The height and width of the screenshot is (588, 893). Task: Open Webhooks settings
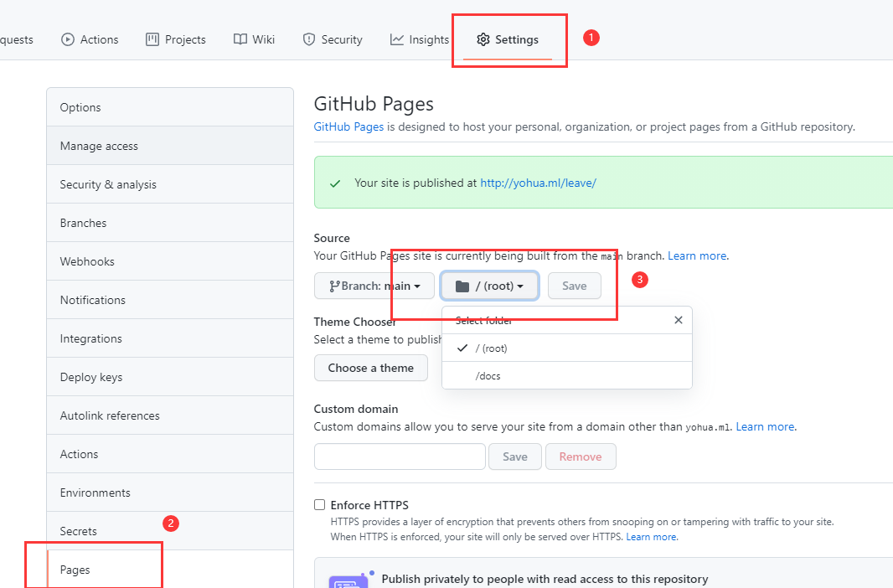[x=170, y=261]
